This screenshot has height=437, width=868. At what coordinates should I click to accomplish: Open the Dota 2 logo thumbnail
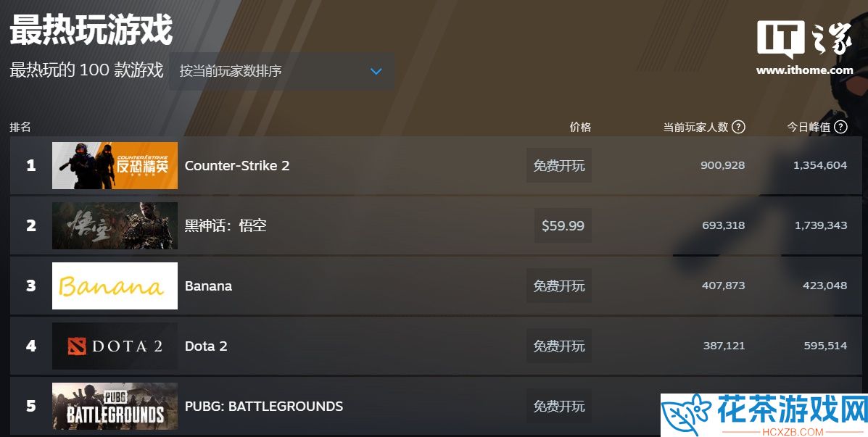[115, 346]
